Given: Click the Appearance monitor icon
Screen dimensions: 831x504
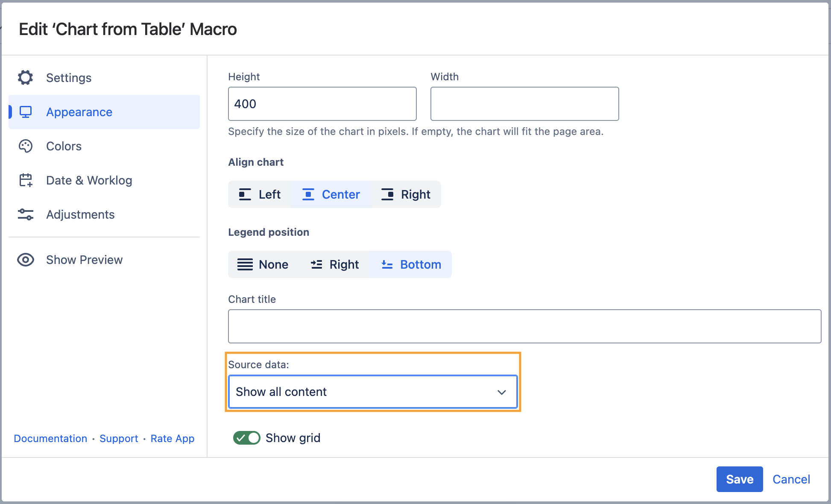Looking at the screenshot, I should pos(26,112).
